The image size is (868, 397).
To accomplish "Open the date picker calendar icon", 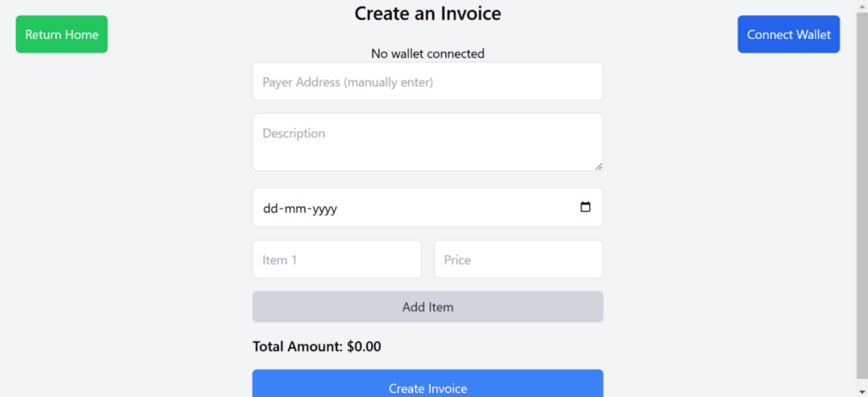I will (x=585, y=208).
